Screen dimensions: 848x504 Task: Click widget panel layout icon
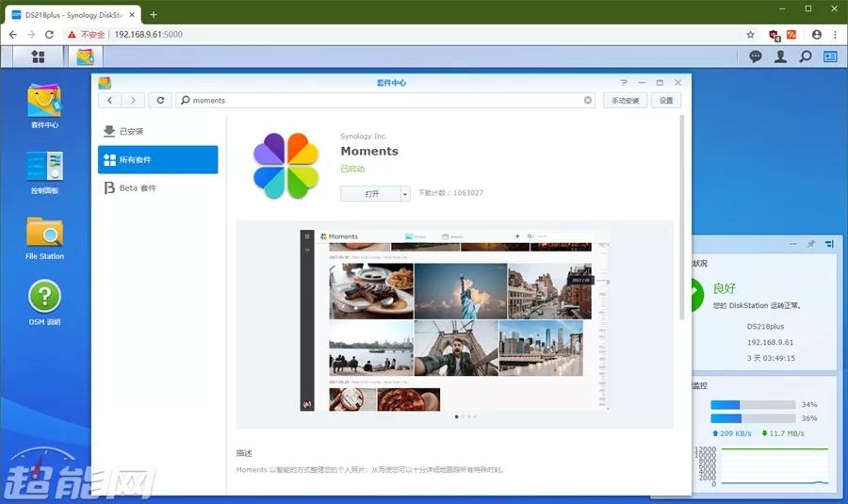(829, 244)
